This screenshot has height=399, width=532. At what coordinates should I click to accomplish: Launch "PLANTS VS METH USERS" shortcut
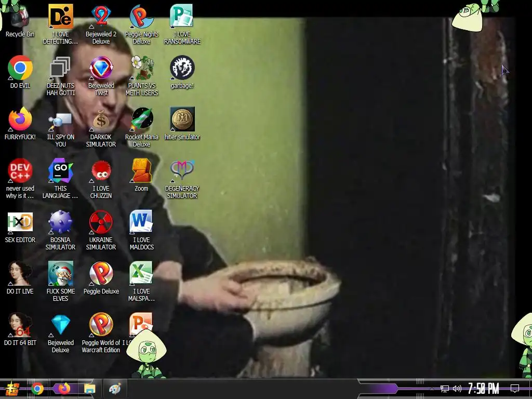point(141,76)
